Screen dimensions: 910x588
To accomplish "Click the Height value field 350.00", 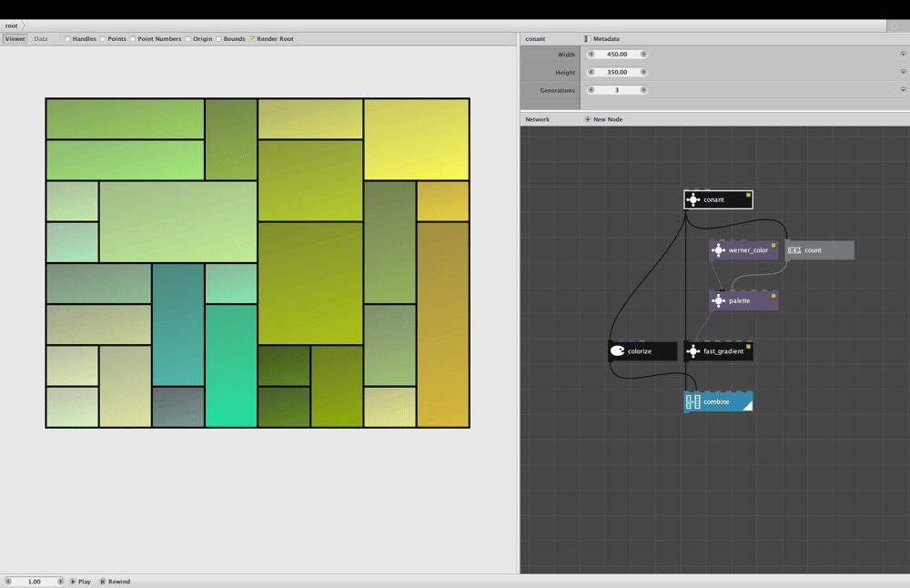I will (617, 72).
